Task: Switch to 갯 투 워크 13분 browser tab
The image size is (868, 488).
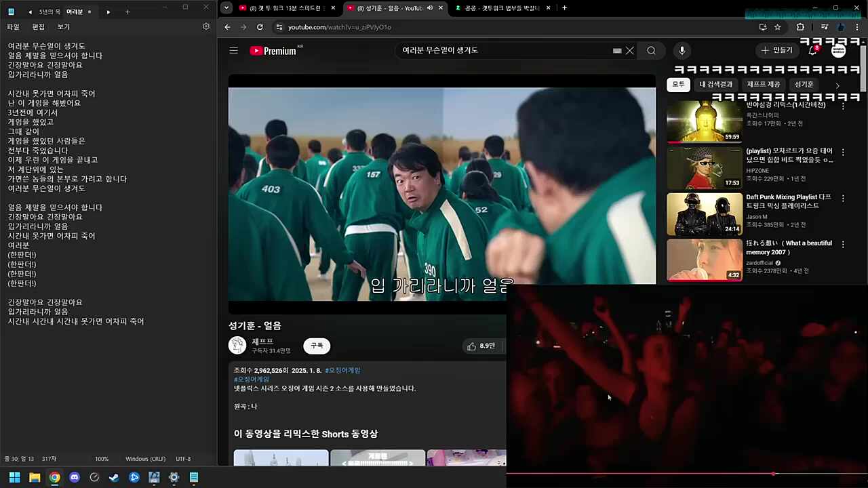Action: [x=287, y=8]
